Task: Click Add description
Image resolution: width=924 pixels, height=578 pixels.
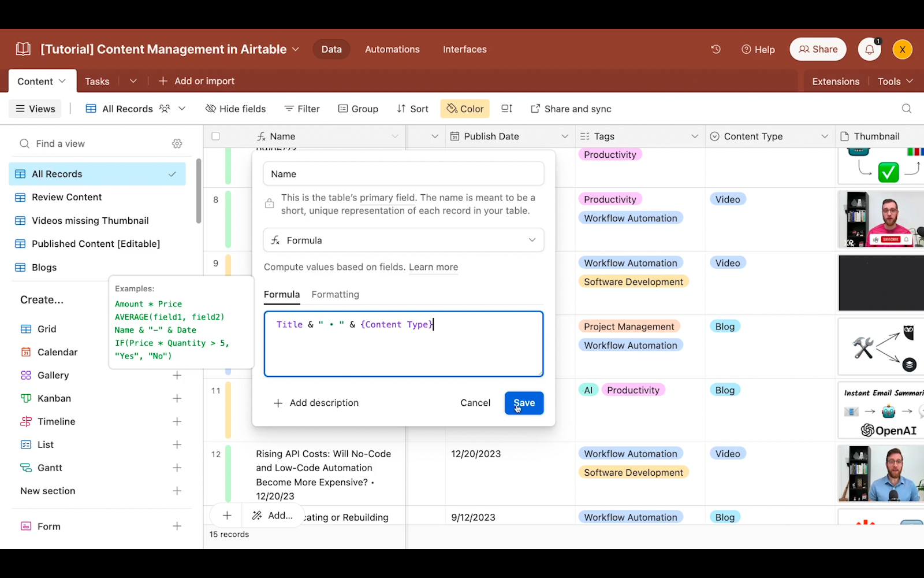Action: [316, 403]
